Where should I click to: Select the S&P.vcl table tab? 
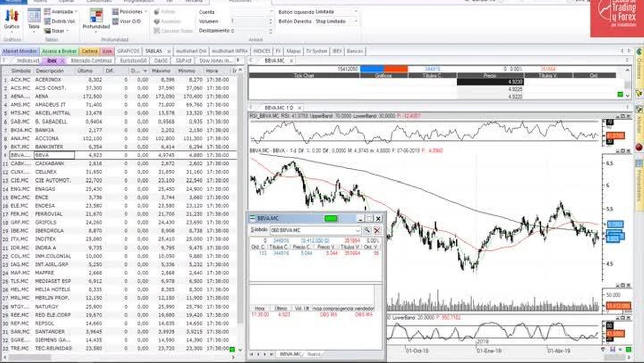click(182, 60)
